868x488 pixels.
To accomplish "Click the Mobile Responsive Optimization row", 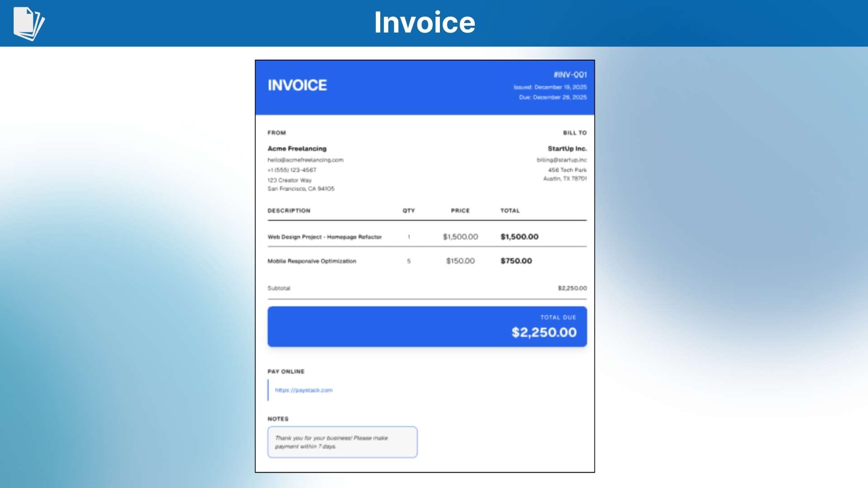I will tap(311, 261).
